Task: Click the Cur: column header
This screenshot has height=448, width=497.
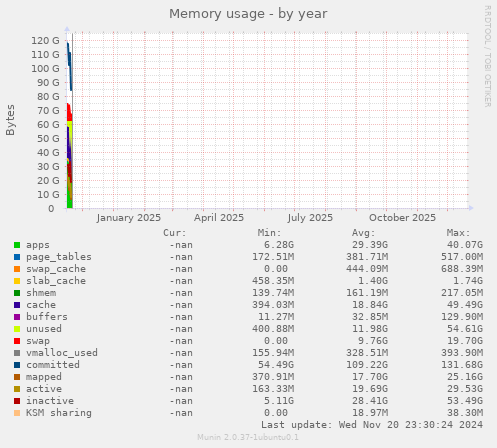Action: click(x=175, y=233)
